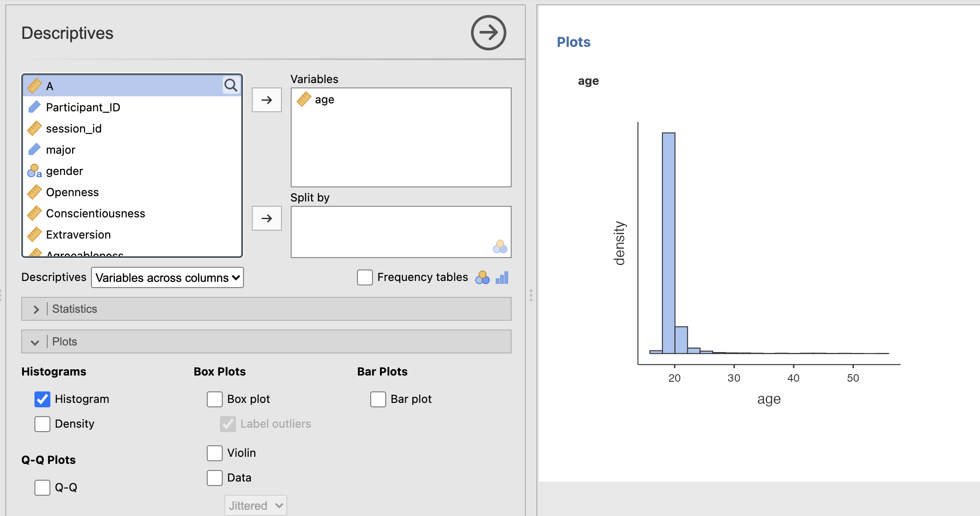Tick the Frequency tables checkbox

tap(365, 277)
